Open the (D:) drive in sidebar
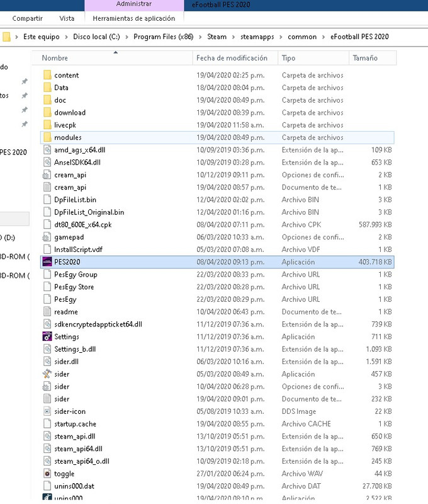428x504 pixels. click(8, 238)
